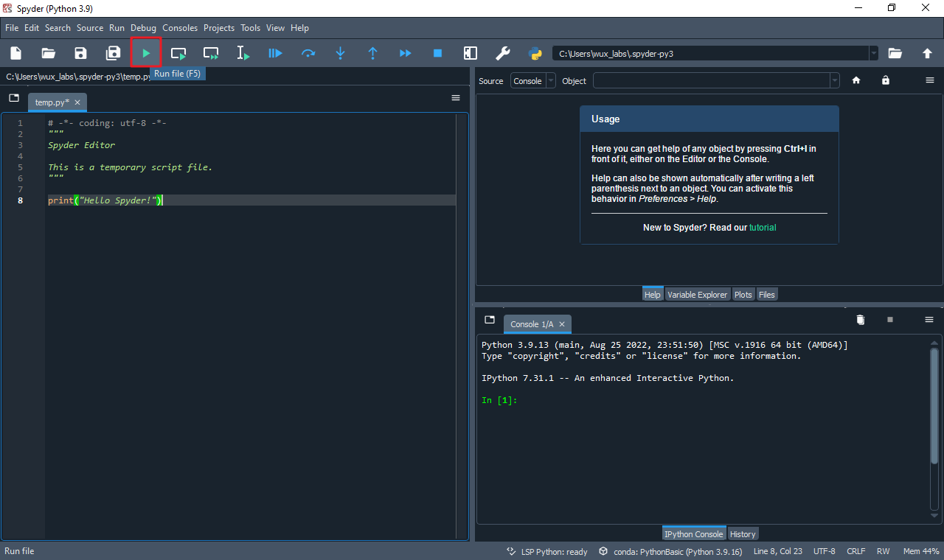
Task: Run selection or current line icon
Action: (243, 53)
